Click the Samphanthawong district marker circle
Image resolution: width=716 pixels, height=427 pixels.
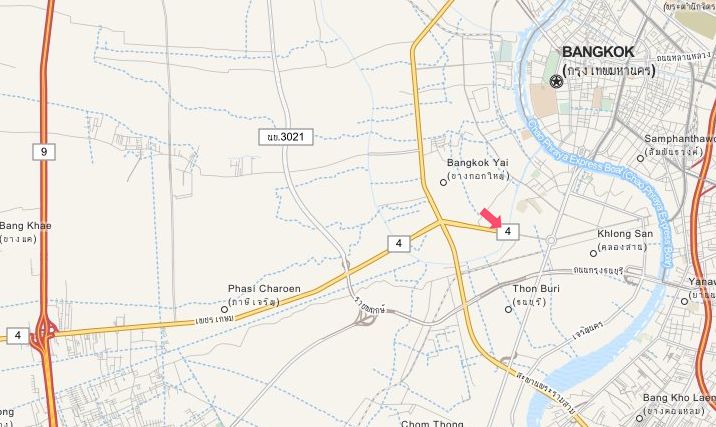[640, 158]
